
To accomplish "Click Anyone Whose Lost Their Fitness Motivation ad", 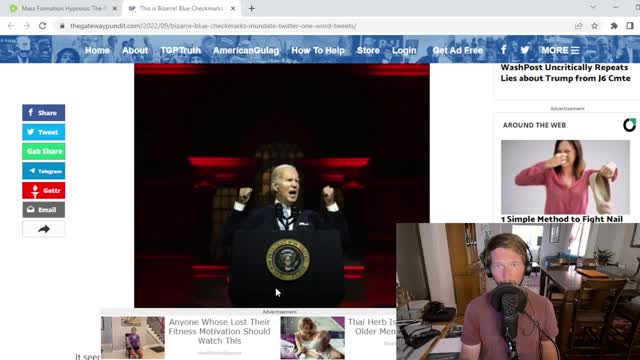I will [x=220, y=331].
